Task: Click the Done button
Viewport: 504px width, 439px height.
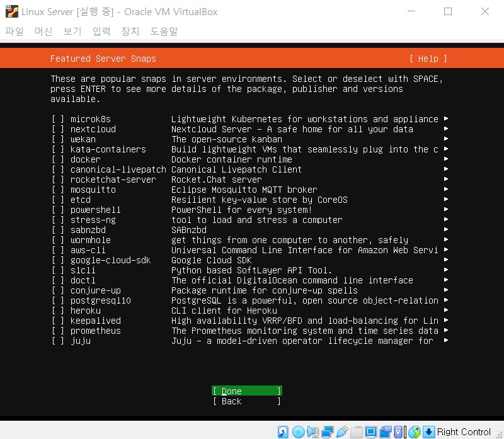Action: (x=247, y=391)
